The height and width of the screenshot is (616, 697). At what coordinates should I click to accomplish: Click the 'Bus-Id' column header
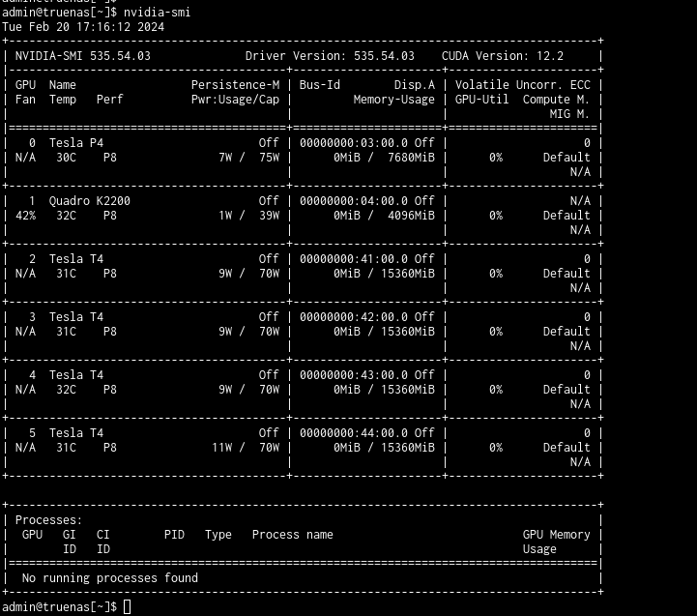click(320, 85)
